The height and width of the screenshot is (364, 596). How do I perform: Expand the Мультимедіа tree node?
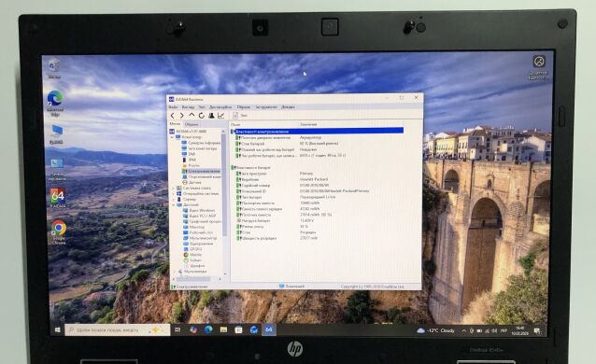[175, 272]
